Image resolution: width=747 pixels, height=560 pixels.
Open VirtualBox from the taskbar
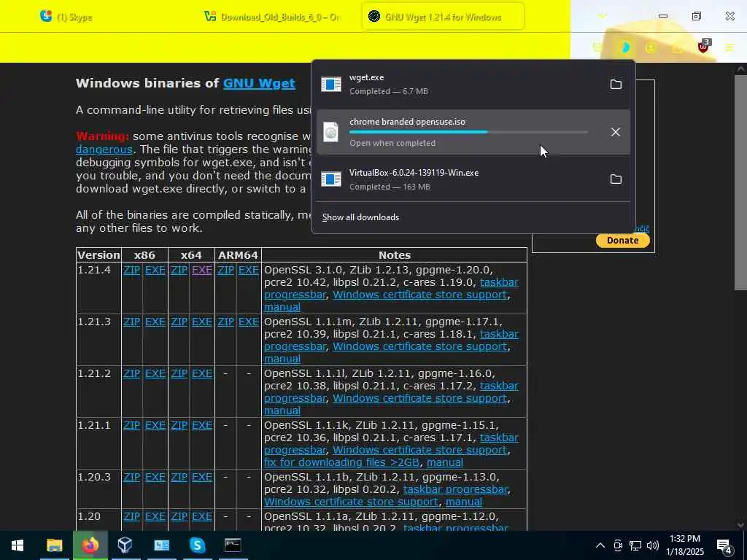pyautogui.click(x=125, y=545)
